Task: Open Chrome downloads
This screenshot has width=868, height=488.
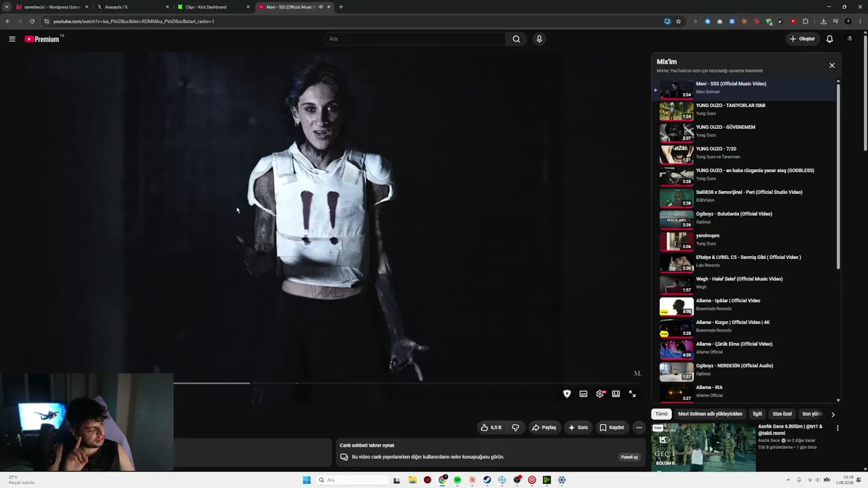Action: coord(823,21)
